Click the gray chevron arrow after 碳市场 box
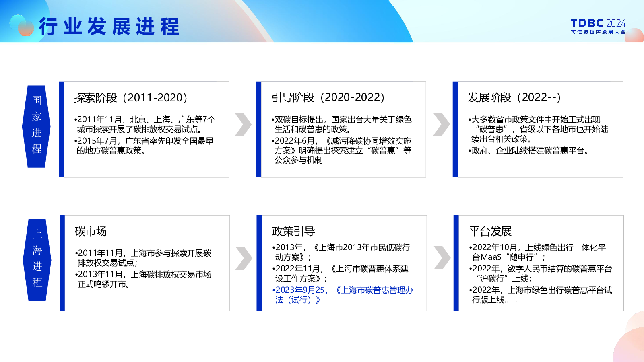This screenshot has width=644, height=362. point(244,258)
